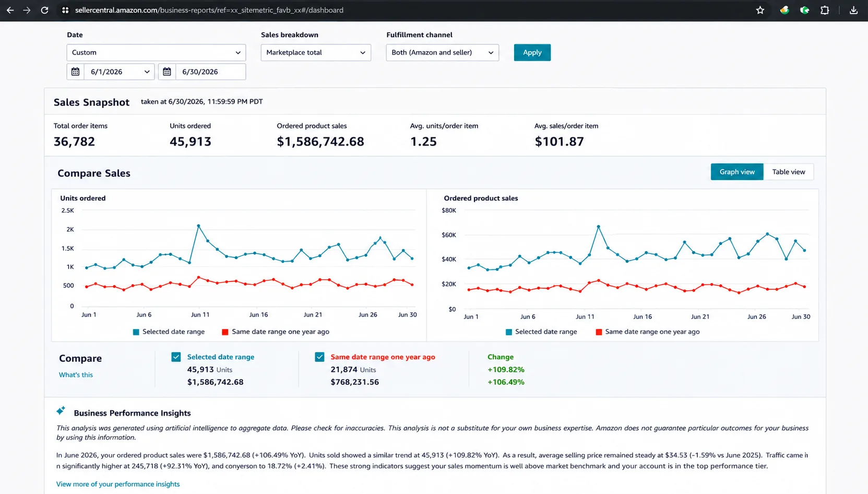Click the 45,913 value under Units ordered in Sales Snapshot
Image resolution: width=868 pixels, height=494 pixels.
tap(191, 142)
